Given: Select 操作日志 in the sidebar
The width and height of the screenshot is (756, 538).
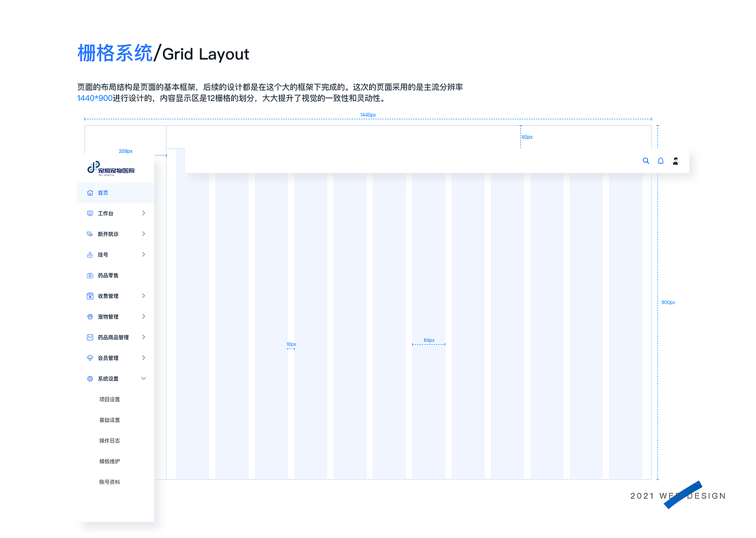Looking at the screenshot, I should (x=109, y=440).
